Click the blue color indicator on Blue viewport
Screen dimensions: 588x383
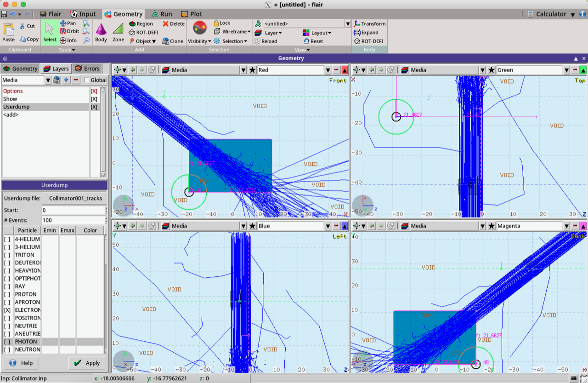tap(344, 226)
